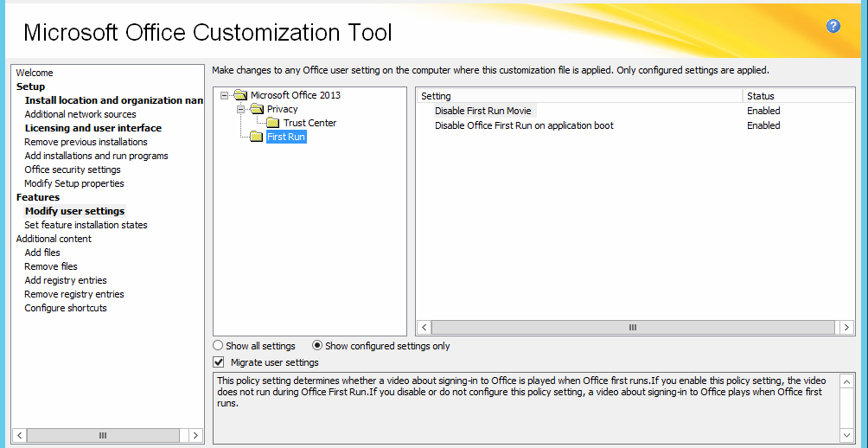Image resolution: width=868 pixels, height=448 pixels.
Task: Select Show configured settings only option
Action: tap(317, 346)
